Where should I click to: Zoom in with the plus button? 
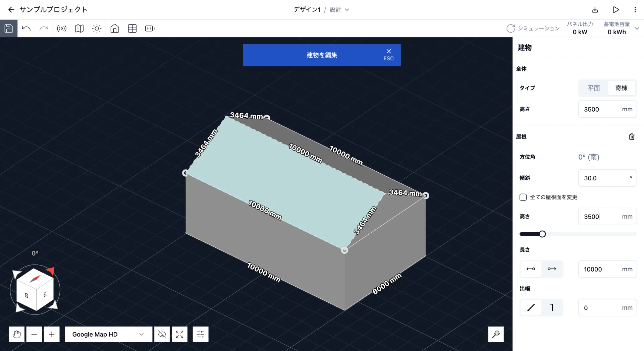click(52, 334)
